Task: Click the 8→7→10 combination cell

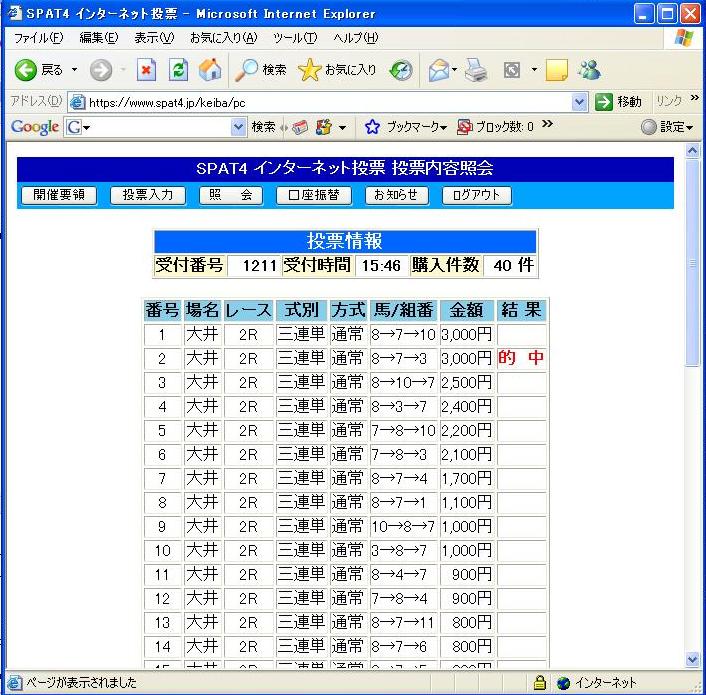Action: coord(403,335)
